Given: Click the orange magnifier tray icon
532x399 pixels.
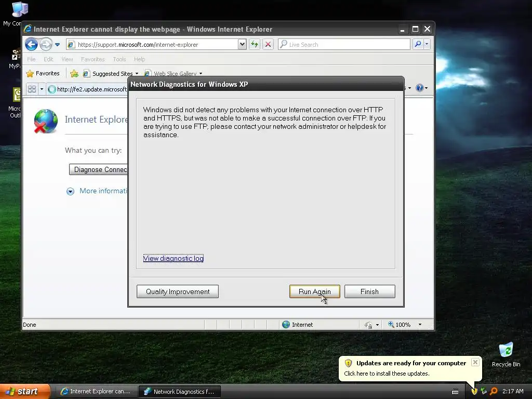Looking at the screenshot, I should pos(494,392).
